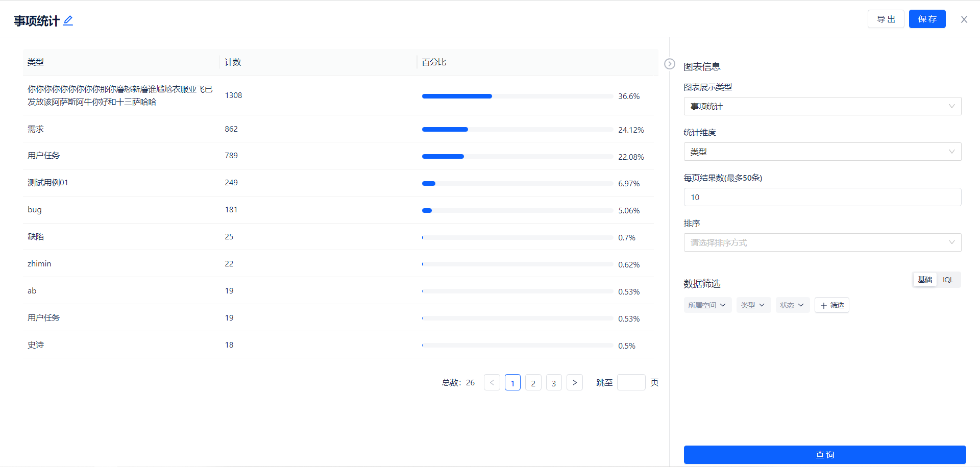980x467 pixels.
Task: Switch to the 基础 filter tab
Action: click(x=925, y=280)
